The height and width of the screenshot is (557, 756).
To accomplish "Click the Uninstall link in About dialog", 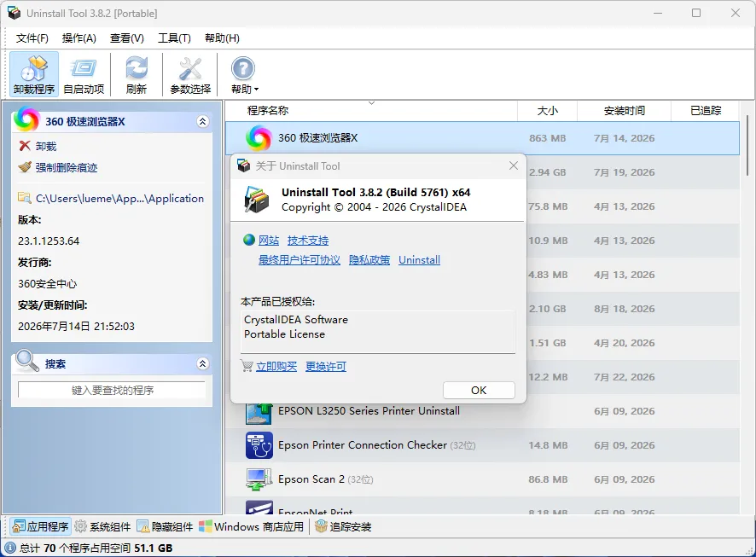I will [419, 260].
